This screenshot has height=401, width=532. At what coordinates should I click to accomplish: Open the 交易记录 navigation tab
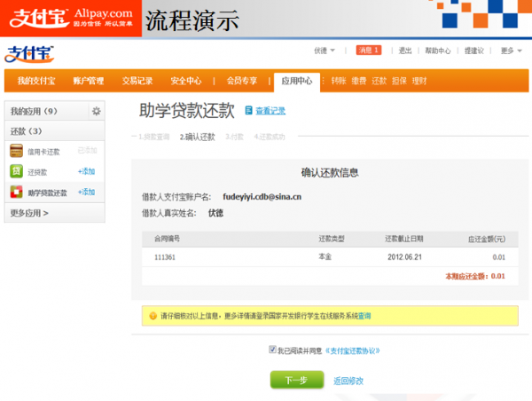pos(137,82)
